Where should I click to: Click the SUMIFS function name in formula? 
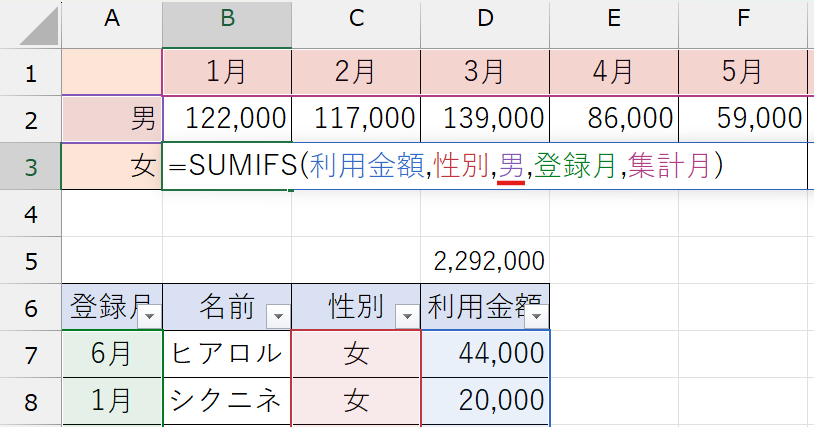(243, 166)
